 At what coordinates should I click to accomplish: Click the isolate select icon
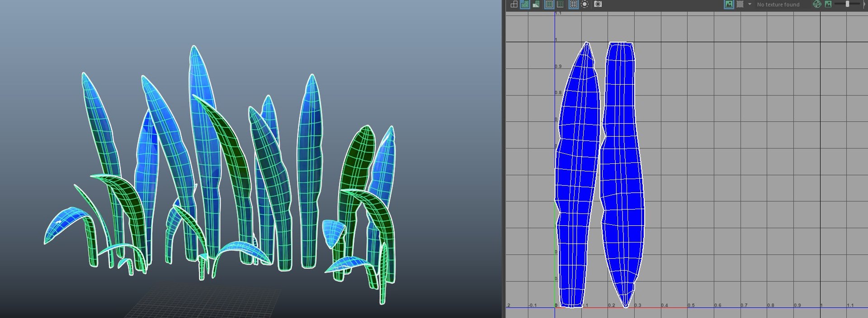click(585, 4)
